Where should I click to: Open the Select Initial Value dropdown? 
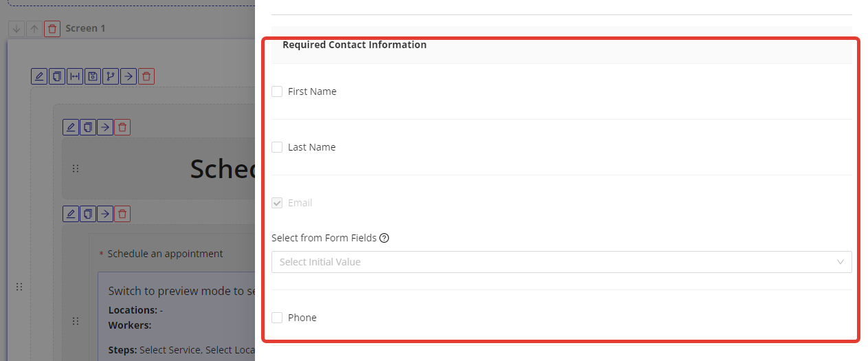[x=550, y=262]
